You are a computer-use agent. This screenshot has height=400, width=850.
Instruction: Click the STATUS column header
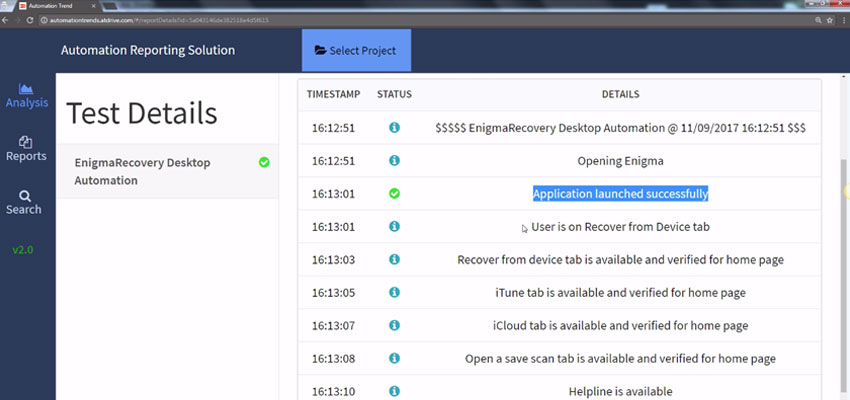[395, 94]
